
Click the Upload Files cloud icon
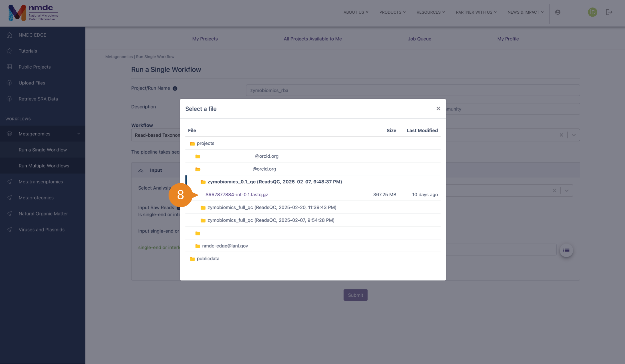[9, 83]
